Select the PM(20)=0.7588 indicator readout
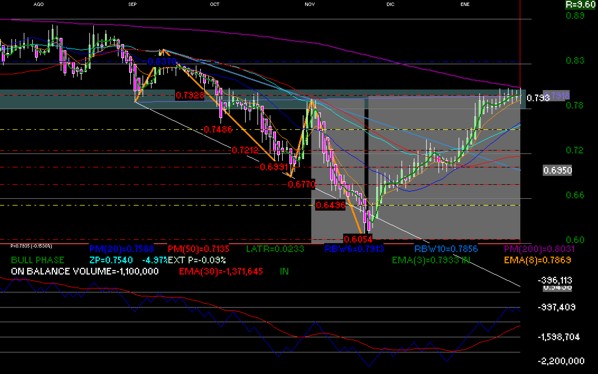The height and width of the screenshot is (374, 598). pyautogui.click(x=122, y=249)
